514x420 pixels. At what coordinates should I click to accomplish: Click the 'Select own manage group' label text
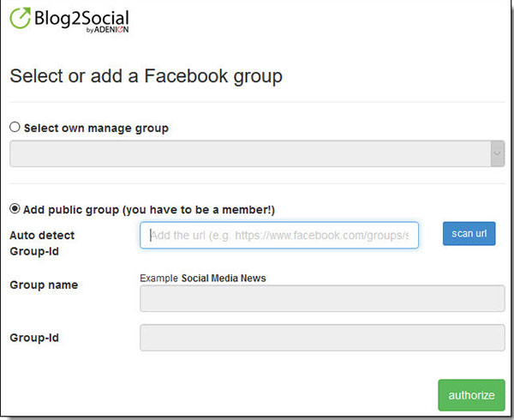click(x=96, y=128)
